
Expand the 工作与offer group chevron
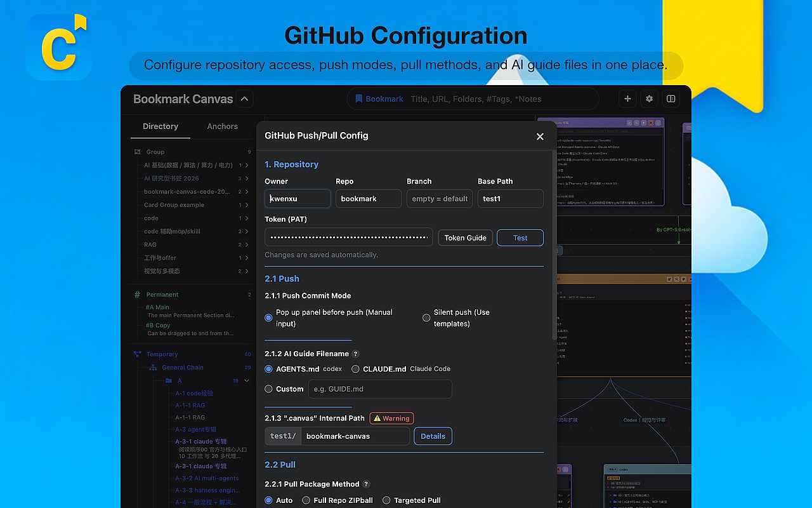[247, 258]
